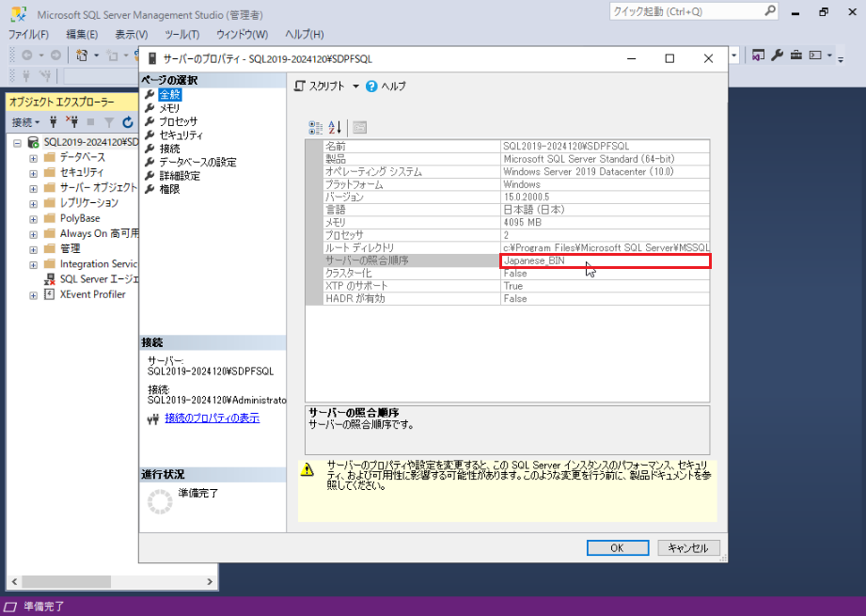This screenshot has width=866, height=616.
Task: Click the Refresh icon in Object Explorer
Action: pyautogui.click(x=127, y=122)
